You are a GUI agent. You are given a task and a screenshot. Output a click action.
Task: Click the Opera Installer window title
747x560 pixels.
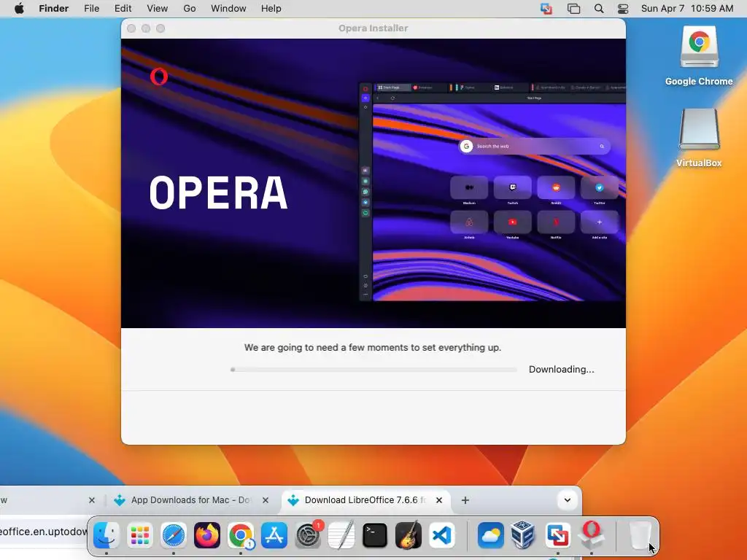click(373, 28)
